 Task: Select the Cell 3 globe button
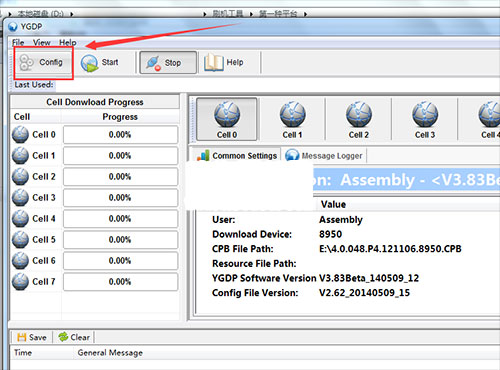pos(425,119)
